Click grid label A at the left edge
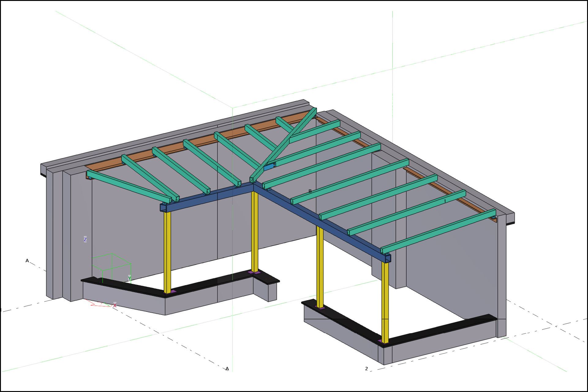 [27, 261]
